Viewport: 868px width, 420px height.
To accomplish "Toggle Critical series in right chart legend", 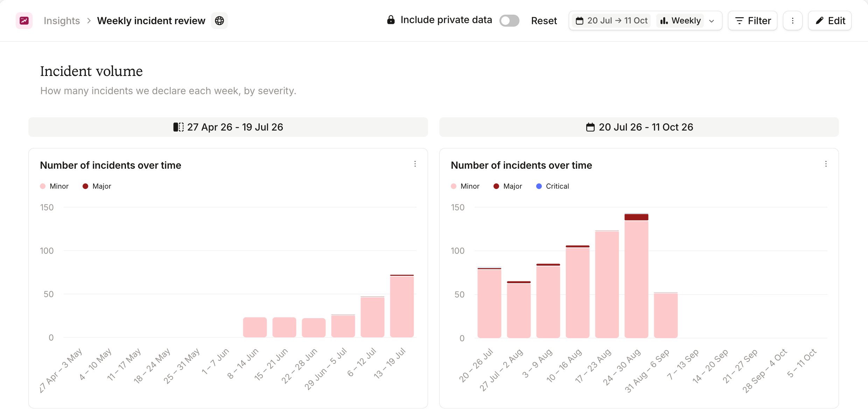I will [x=553, y=186].
